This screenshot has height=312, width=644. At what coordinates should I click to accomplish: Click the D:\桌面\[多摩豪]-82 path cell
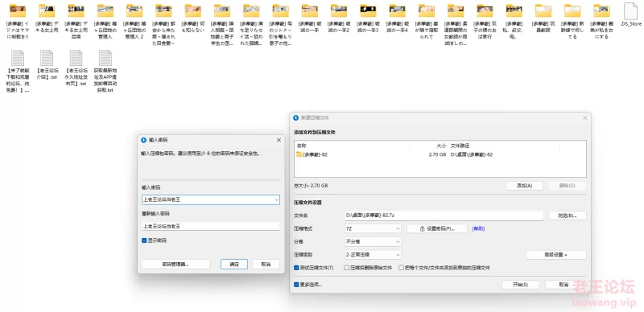472,154
